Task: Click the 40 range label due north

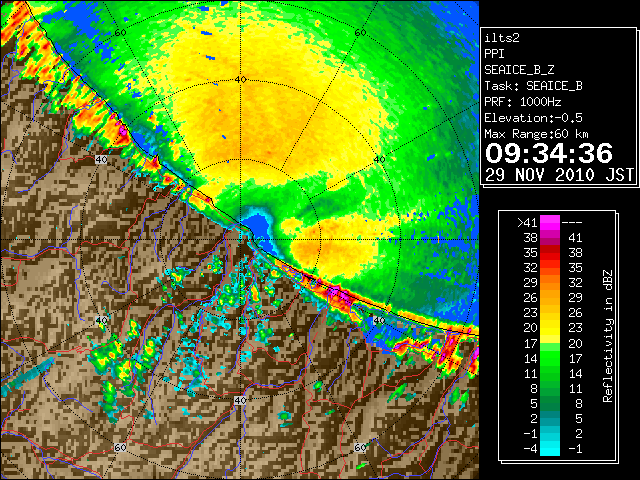Action: click(x=240, y=80)
